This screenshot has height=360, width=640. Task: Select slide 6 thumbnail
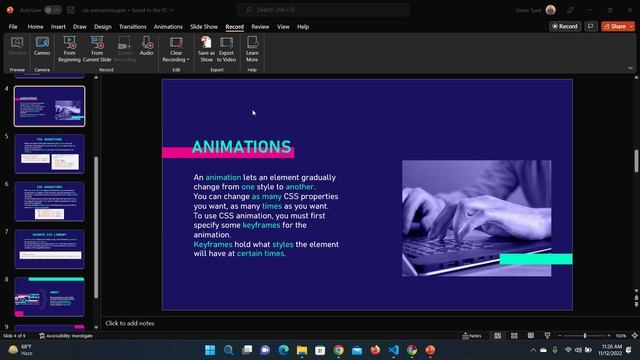50,202
